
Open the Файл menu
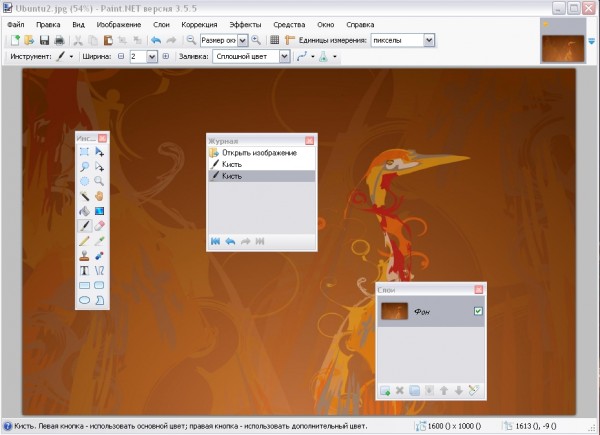pyautogui.click(x=16, y=24)
